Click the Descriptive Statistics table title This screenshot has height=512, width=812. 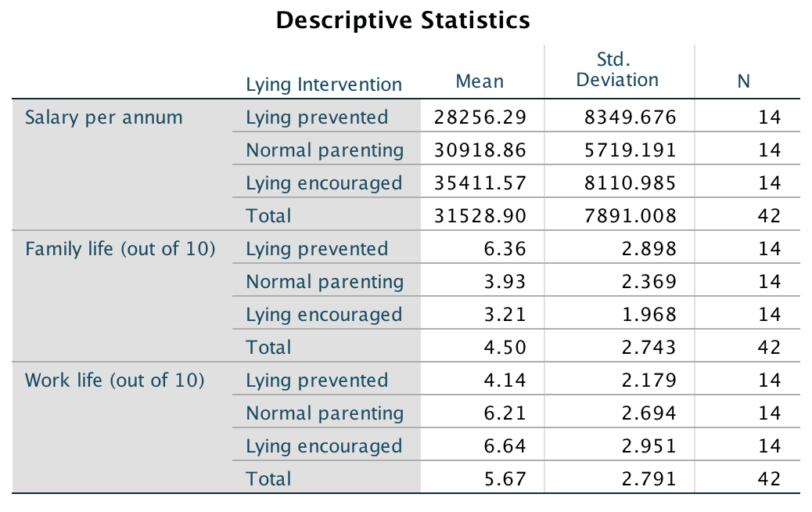[x=403, y=20]
